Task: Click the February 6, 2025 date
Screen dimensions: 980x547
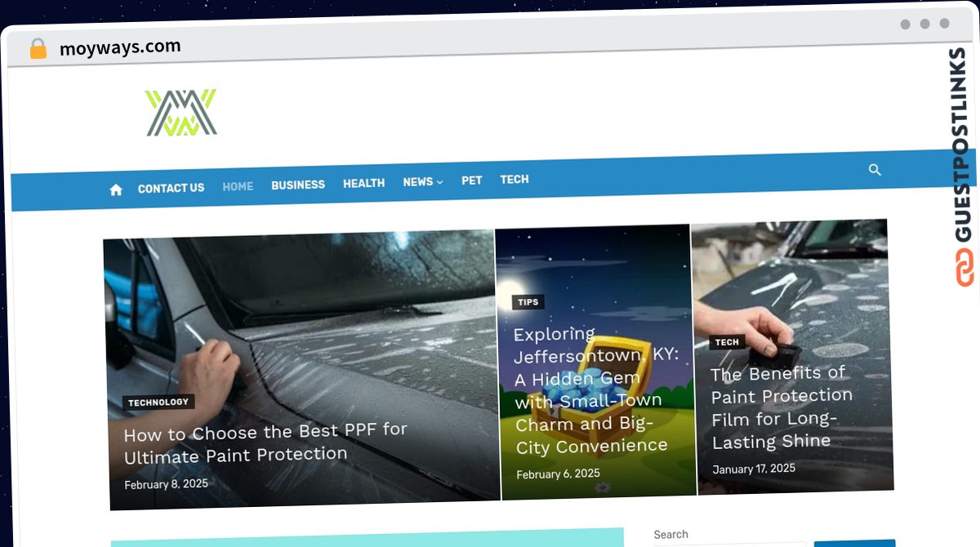Action: click(x=558, y=474)
